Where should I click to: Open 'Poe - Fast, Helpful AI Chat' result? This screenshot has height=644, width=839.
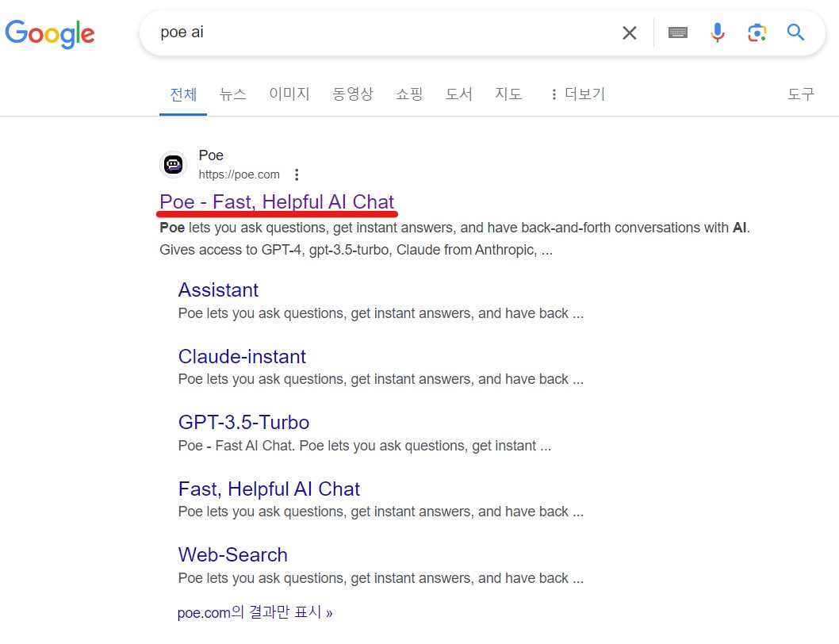tap(277, 201)
